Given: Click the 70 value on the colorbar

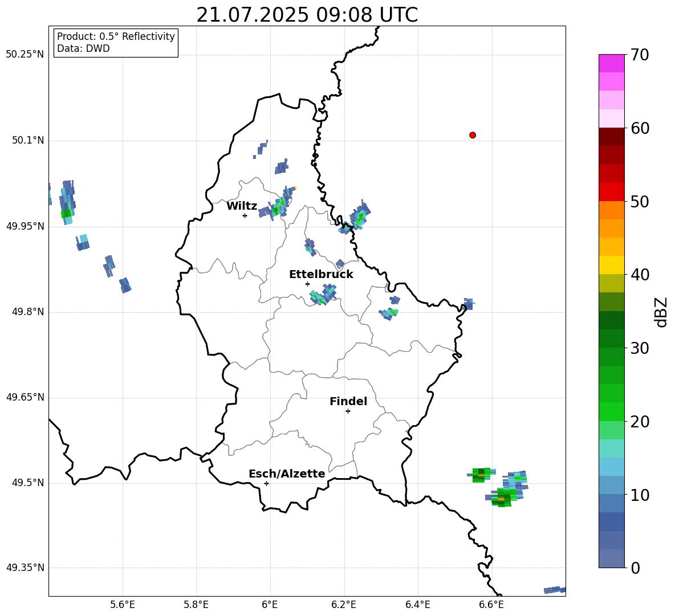Looking at the screenshot, I should click(x=640, y=55).
